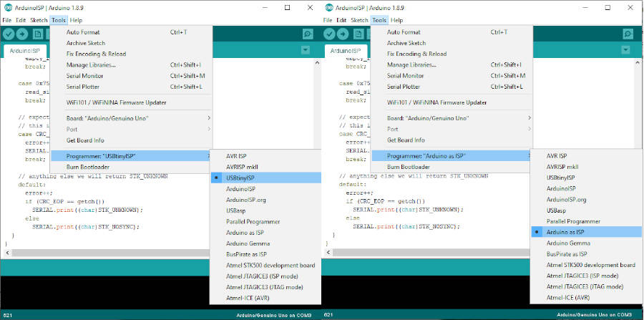The image size is (644, 320).
Task: Choose Atmel JTAGICE3 (JTAG mode) in left window
Action: point(264,287)
